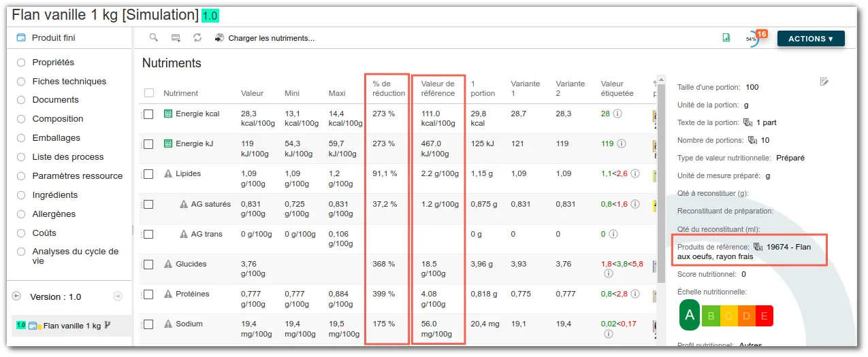Click the previous version arrow icon

(16, 296)
